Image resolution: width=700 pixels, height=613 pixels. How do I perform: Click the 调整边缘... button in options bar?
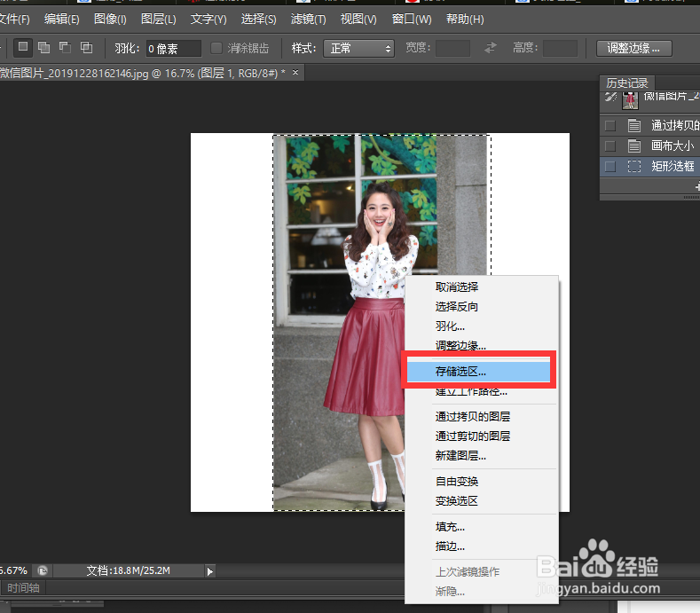pyautogui.click(x=634, y=48)
